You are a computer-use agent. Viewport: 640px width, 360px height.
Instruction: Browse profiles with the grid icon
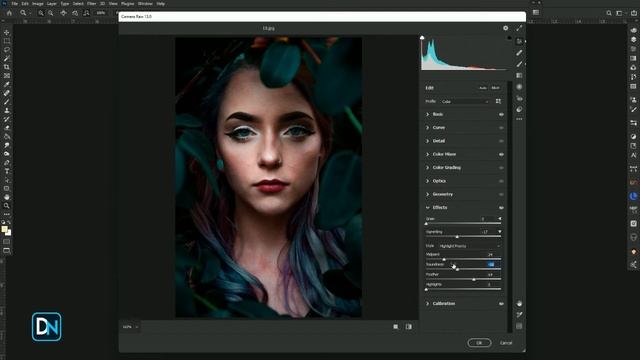pos(498,101)
